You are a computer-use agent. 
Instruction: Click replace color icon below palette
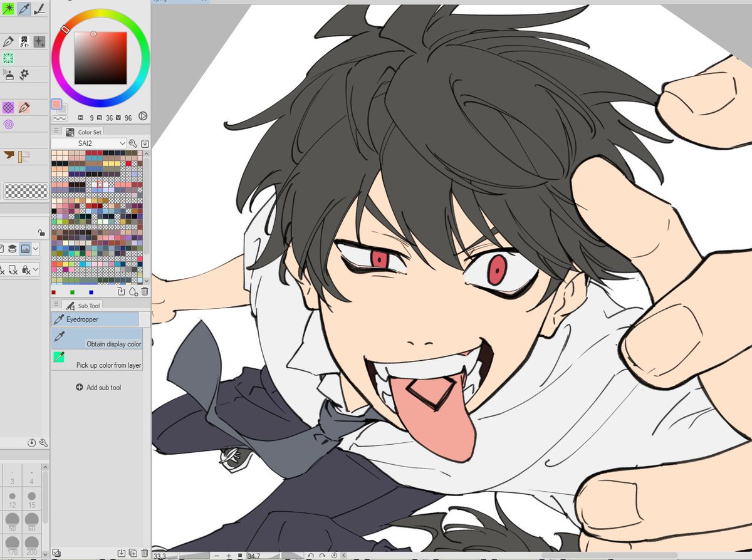[x=122, y=291]
